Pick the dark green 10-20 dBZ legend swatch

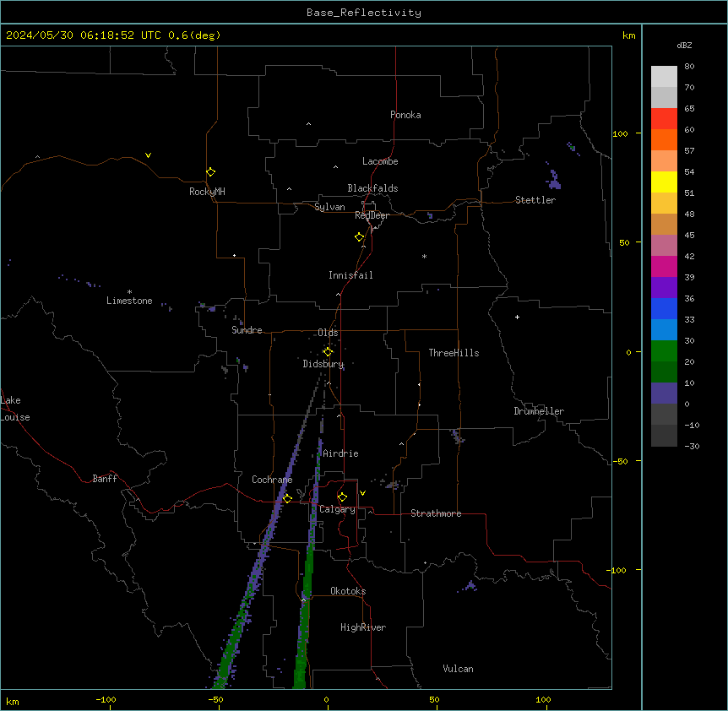click(664, 372)
